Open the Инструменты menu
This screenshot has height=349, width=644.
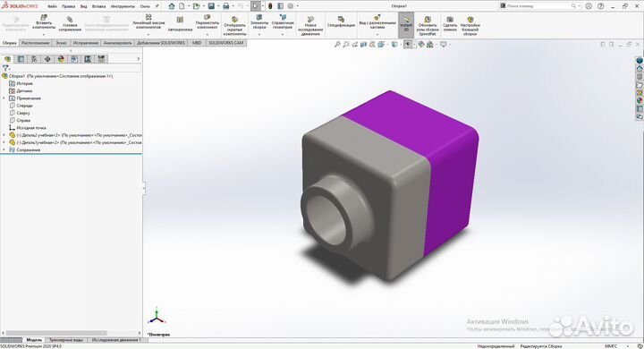pyautogui.click(x=123, y=6)
